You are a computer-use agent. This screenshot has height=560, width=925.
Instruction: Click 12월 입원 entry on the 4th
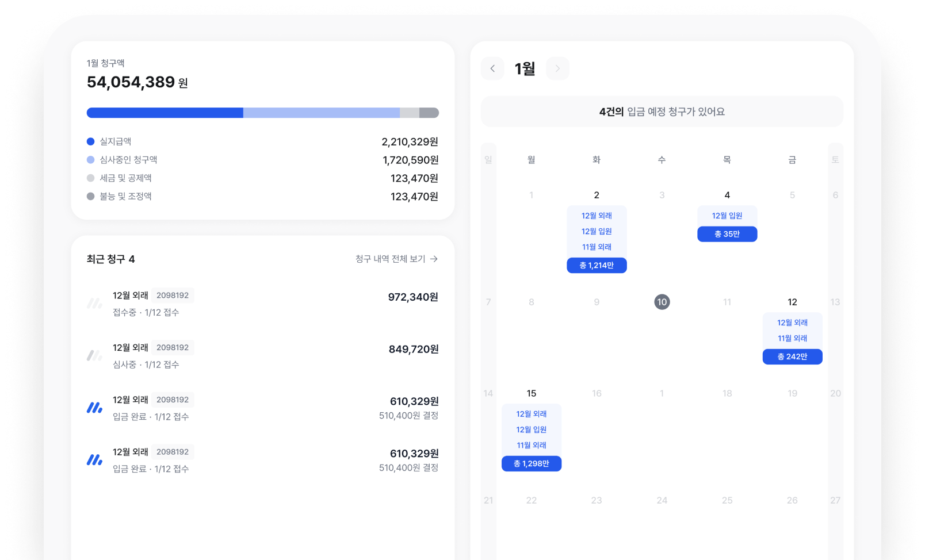coord(727,216)
